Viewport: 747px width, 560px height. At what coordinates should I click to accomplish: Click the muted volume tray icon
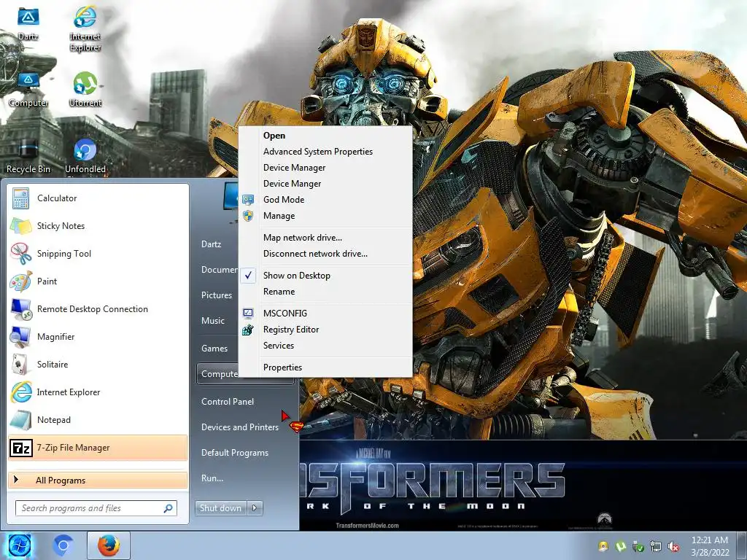coord(673,547)
